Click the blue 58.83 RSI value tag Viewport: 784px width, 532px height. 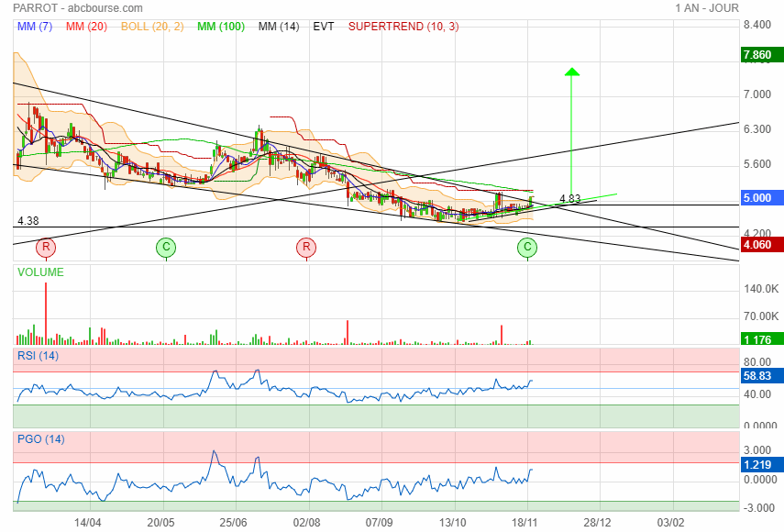pyautogui.click(x=762, y=375)
